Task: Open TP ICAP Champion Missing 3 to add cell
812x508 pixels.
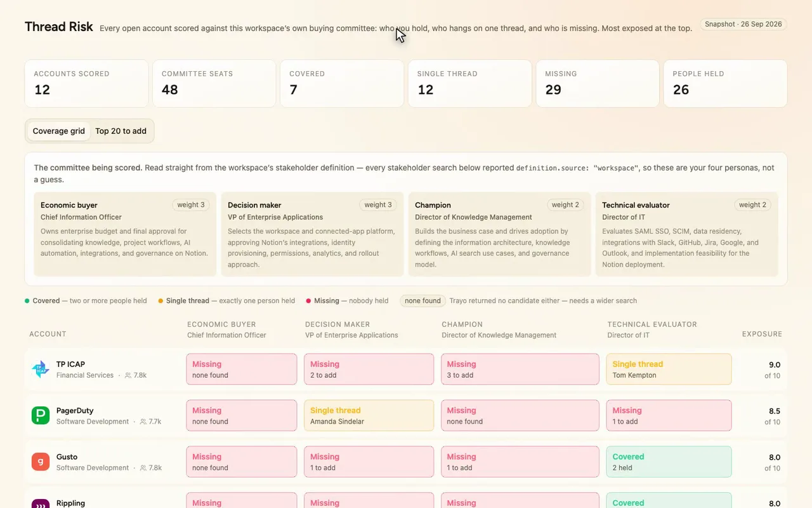Action: tap(520, 370)
